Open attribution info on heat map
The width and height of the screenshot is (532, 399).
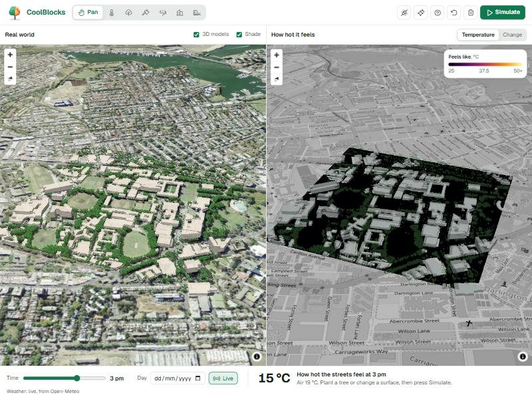[523, 356]
